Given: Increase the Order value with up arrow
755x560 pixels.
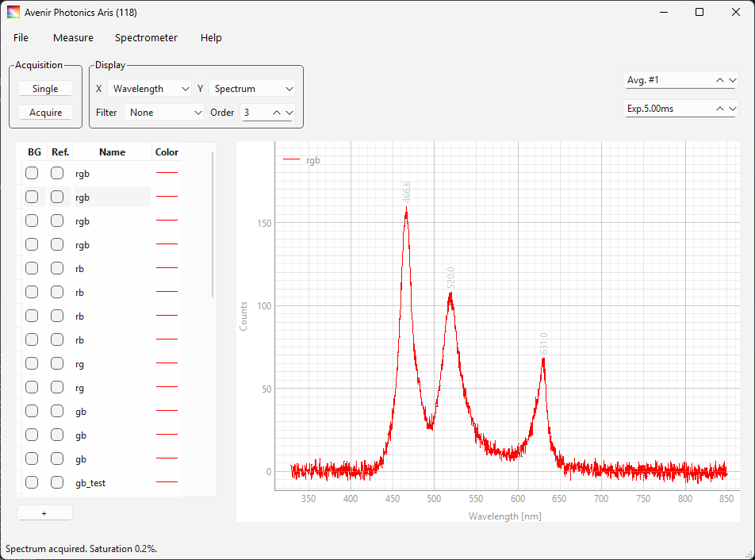Looking at the screenshot, I should point(277,113).
